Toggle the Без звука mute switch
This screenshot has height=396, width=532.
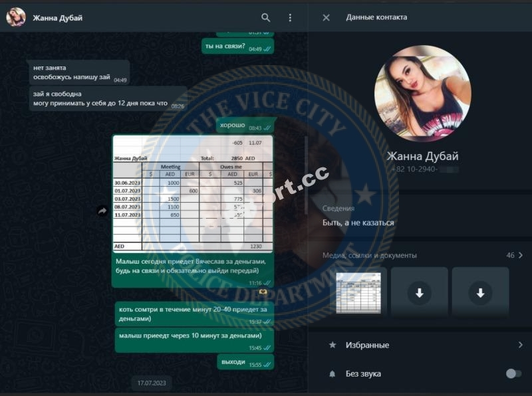(x=513, y=373)
